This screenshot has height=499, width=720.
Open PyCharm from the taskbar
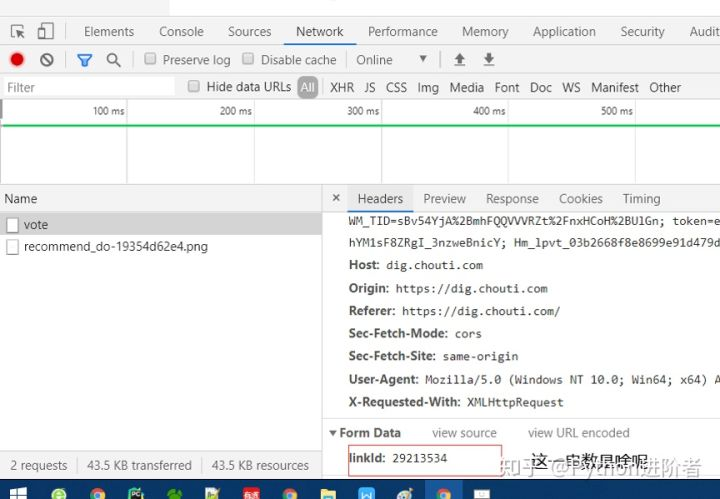coord(136,493)
